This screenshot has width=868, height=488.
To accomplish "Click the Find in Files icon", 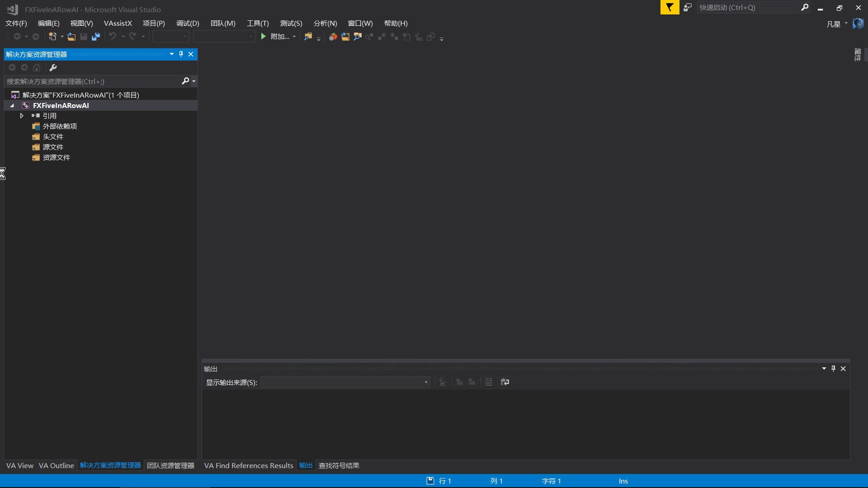I will tap(308, 37).
